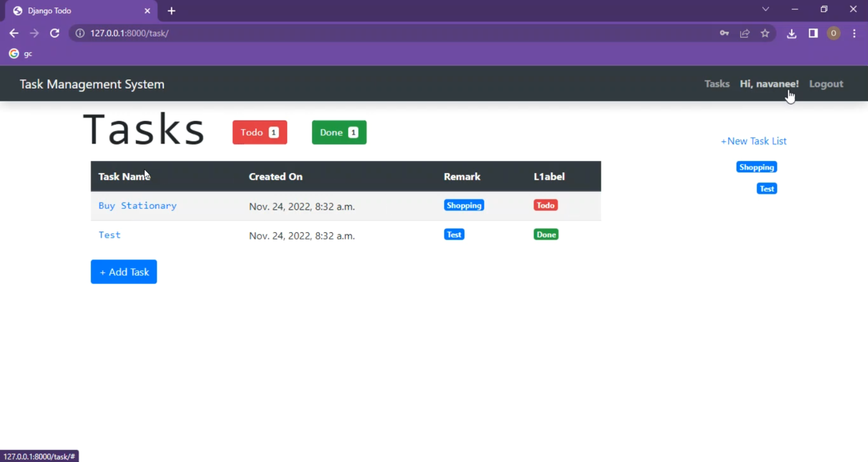Filter tasks by the green Done button
Screen dimensions: 868x462
[339, 133]
